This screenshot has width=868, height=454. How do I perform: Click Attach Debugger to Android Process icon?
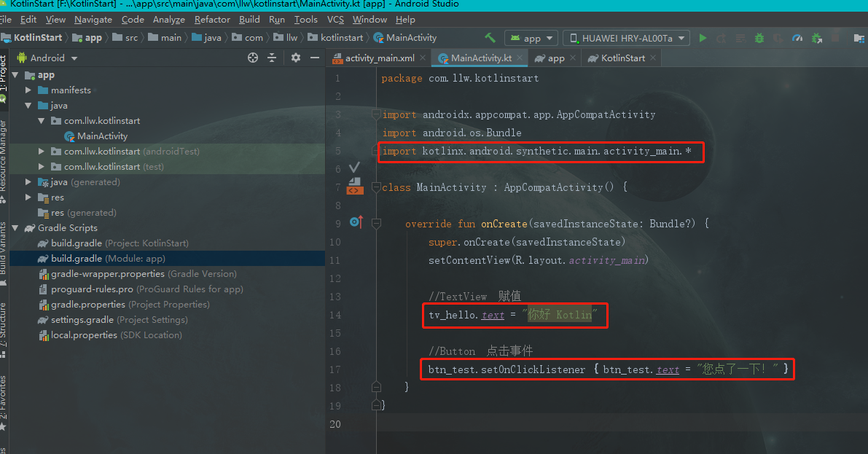(x=816, y=38)
